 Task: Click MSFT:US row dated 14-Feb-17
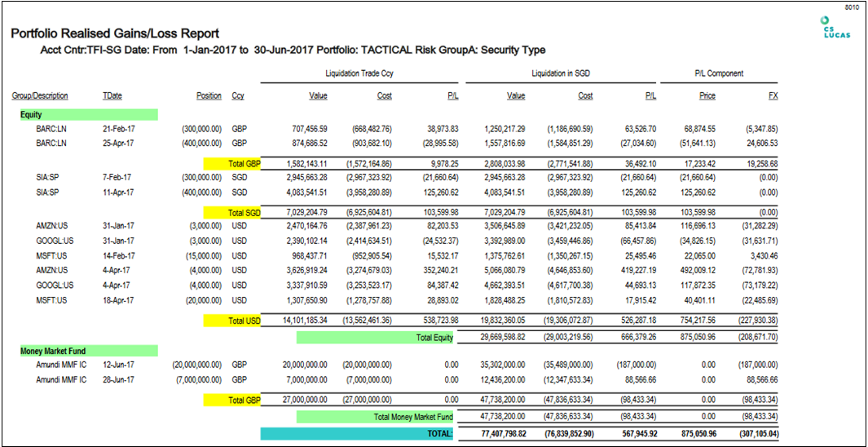pyautogui.click(x=407, y=254)
